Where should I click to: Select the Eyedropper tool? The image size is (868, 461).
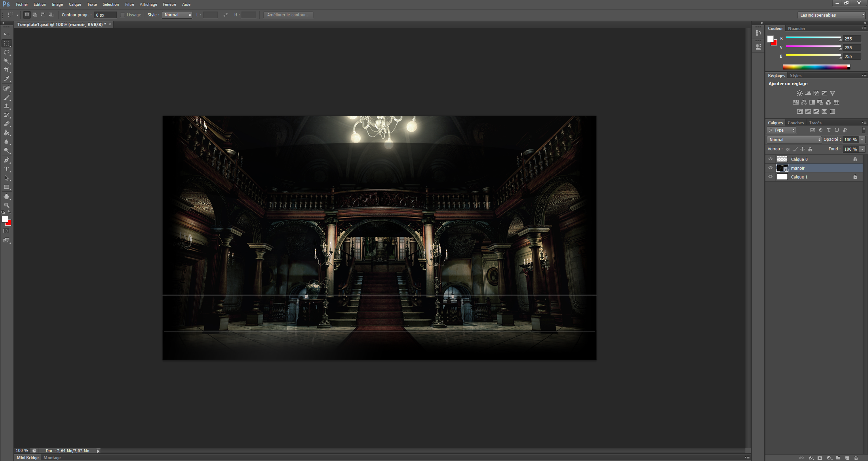click(7, 79)
